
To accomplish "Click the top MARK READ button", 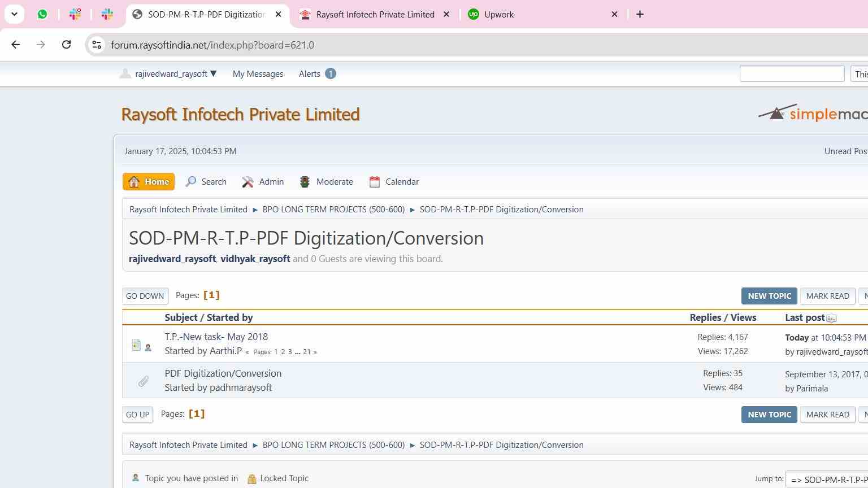I will click(827, 296).
